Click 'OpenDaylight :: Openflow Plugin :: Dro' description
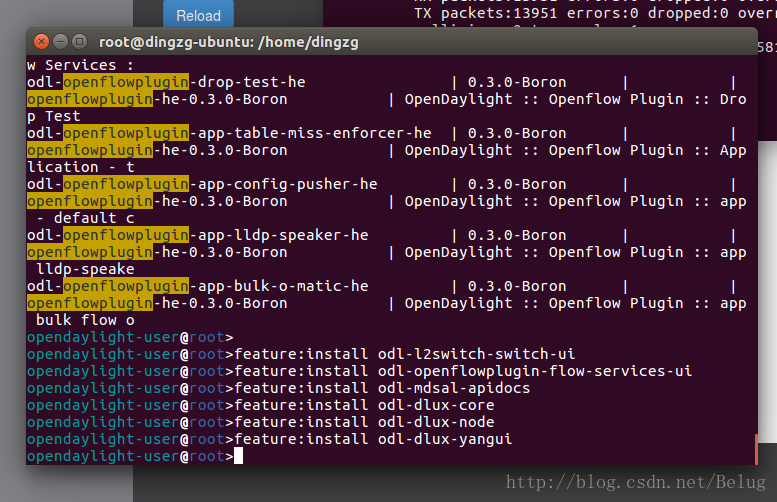This screenshot has height=502, width=777. point(575,99)
